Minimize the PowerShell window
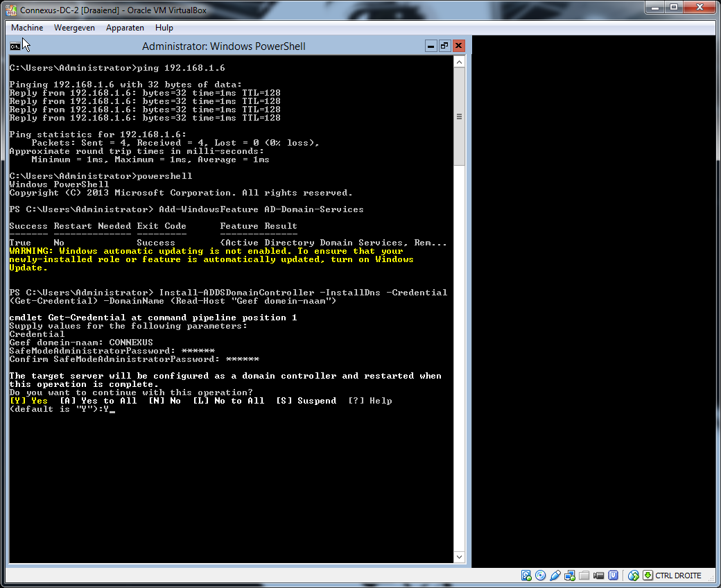Screen dimensions: 721x588 pyautogui.click(x=431, y=46)
